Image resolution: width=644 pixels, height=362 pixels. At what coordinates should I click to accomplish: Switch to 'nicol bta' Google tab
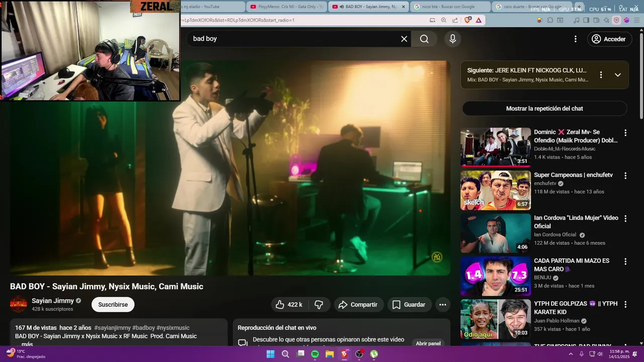[450, 7]
